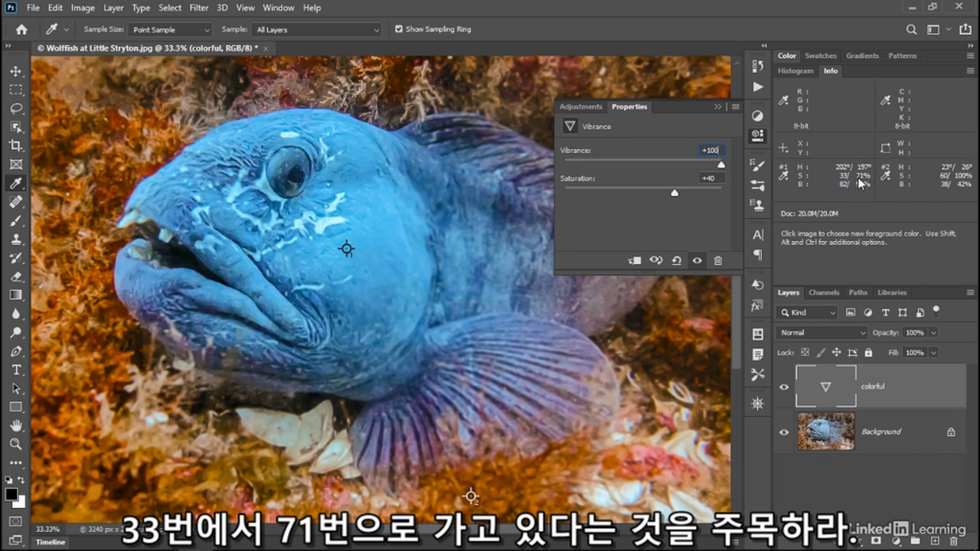Click the Saturation value field
Image resolution: width=980 pixels, height=551 pixels.
pos(710,178)
